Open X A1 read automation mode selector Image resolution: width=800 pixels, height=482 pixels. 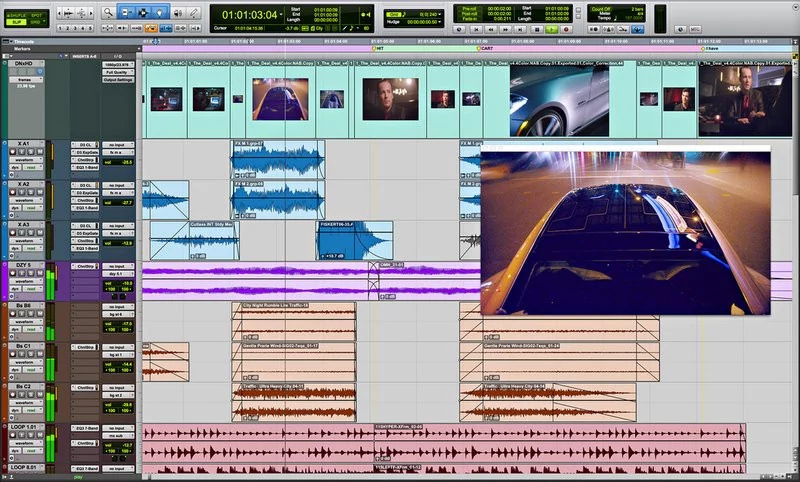[33, 167]
